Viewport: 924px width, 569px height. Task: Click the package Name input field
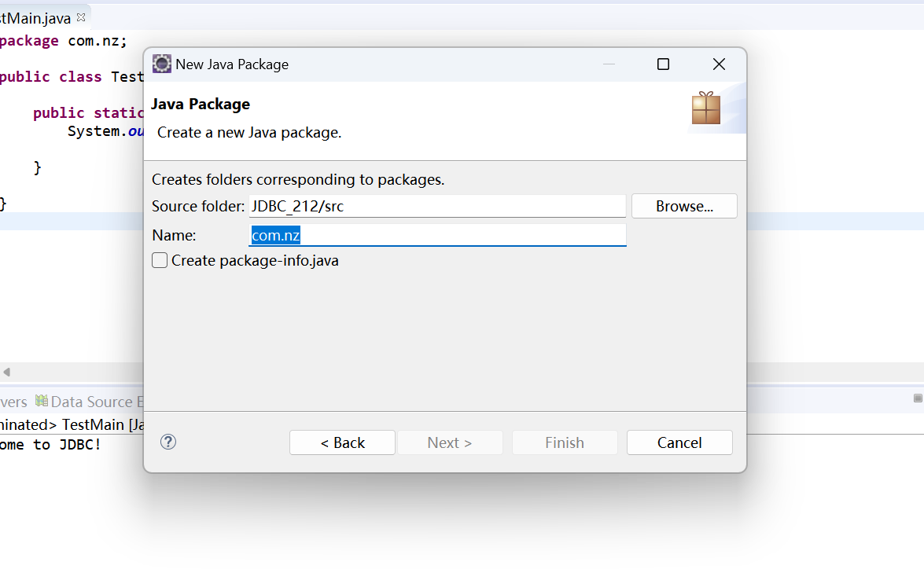pos(437,235)
